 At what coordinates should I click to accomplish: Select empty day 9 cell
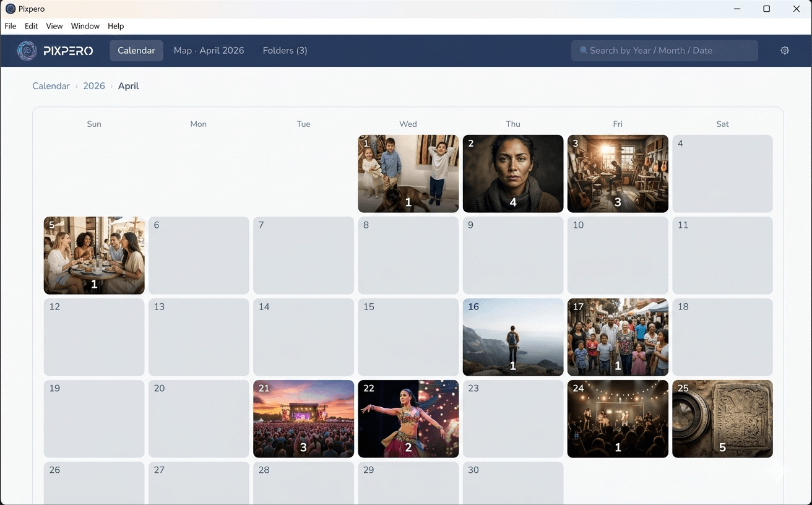click(513, 256)
